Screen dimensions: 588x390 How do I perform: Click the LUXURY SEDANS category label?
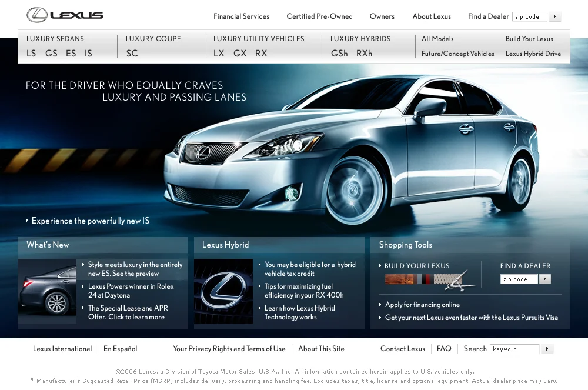tap(55, 39)
